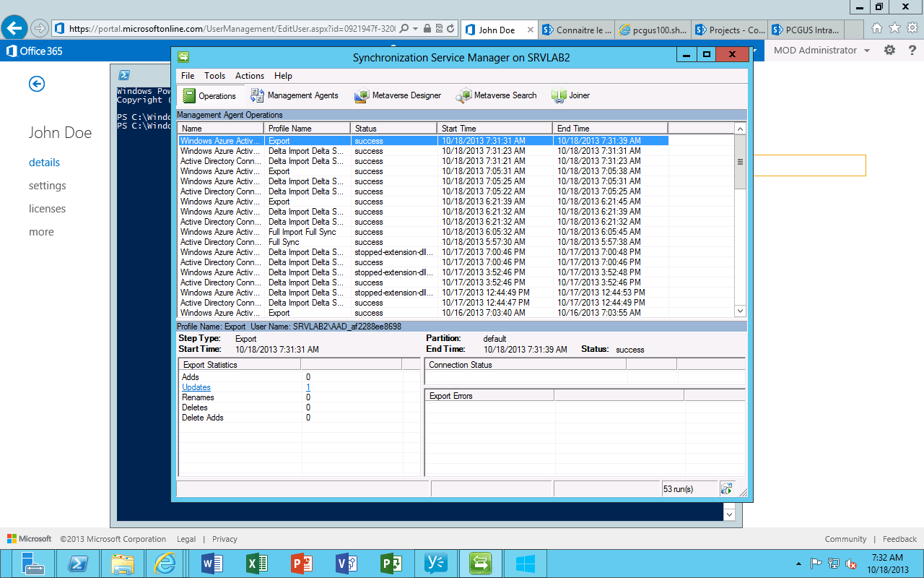Open the Joiner tool
Viewport: 924px width, 578px height.
click(570, 95)
